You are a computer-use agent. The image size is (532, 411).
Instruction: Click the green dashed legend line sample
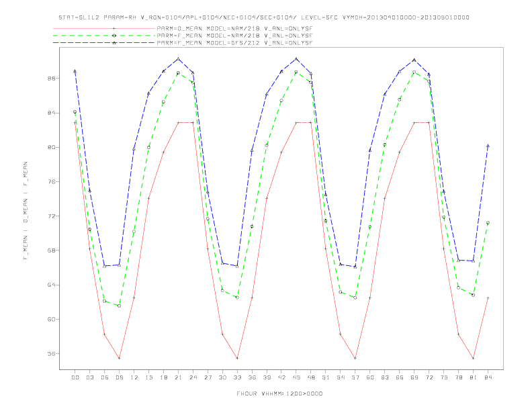[104, 36]
